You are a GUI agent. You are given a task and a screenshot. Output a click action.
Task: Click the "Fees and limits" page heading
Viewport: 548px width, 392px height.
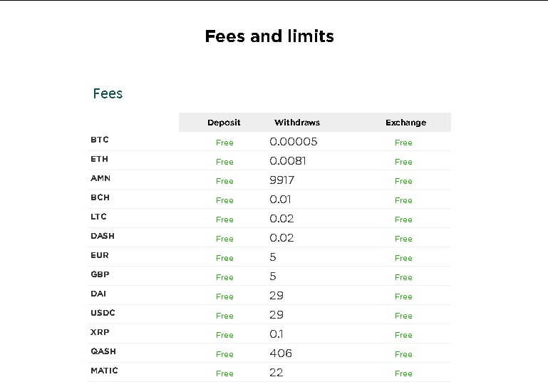pyautogui.click(x=269, y=36)
